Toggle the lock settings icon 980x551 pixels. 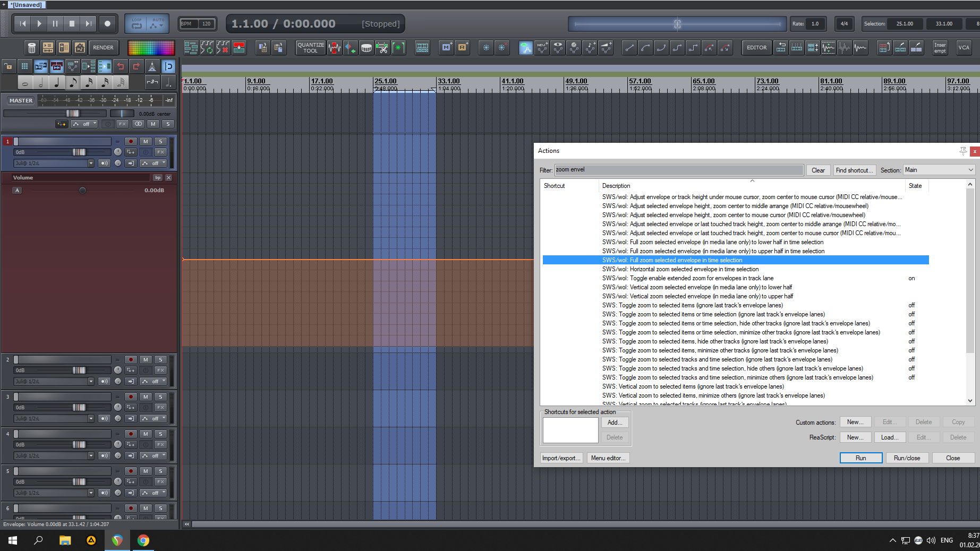[x=8, y=66]
